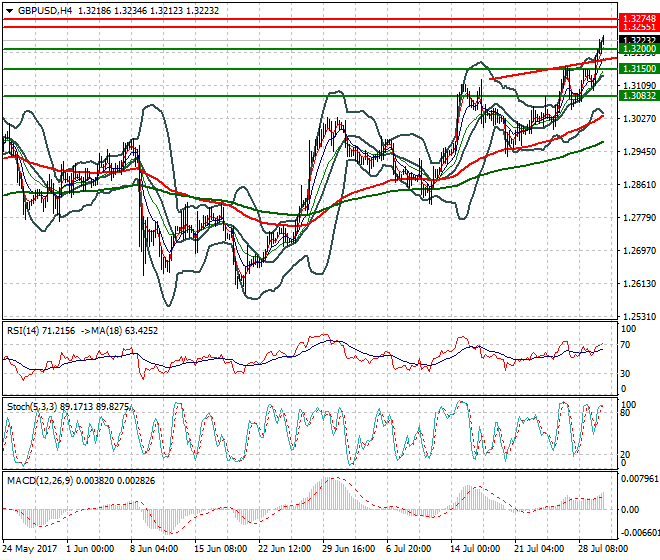660x560 pixels.
Task: Click the 1.26970 price scale value
Action: tap(639, 251)
